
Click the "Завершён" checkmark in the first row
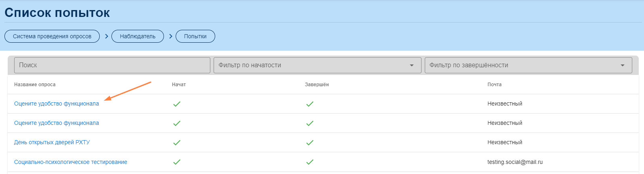(x=310, y=104)
